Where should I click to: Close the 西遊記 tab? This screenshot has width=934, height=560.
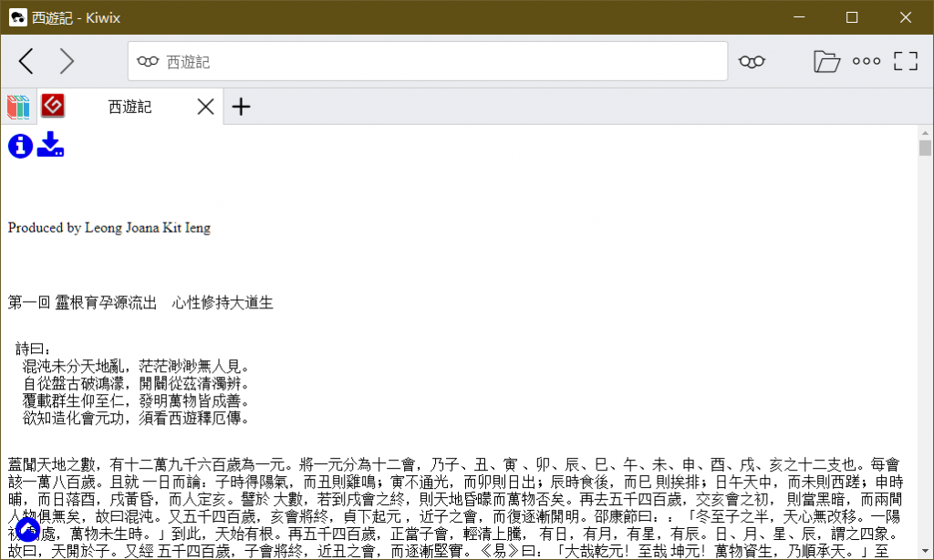coord(205,108)
